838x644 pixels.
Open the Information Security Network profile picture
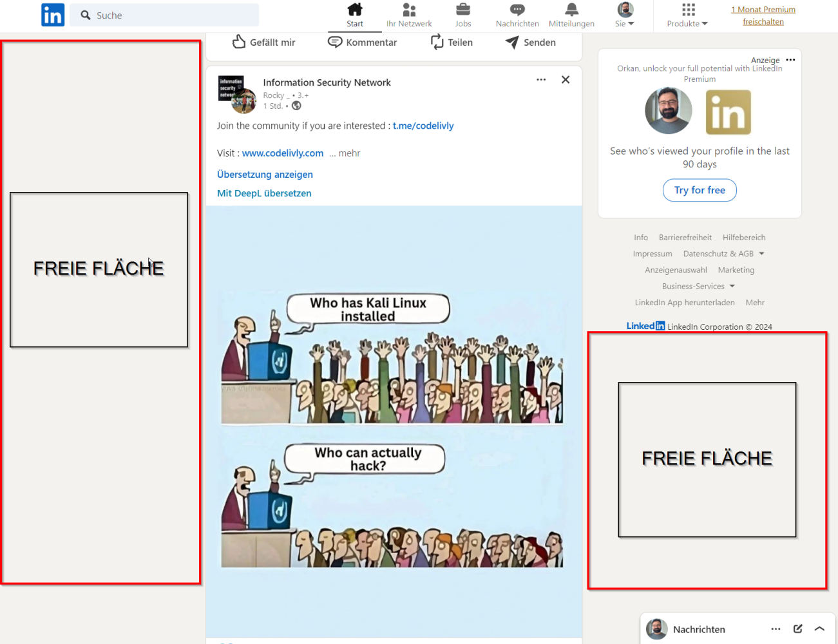point(237,94)
